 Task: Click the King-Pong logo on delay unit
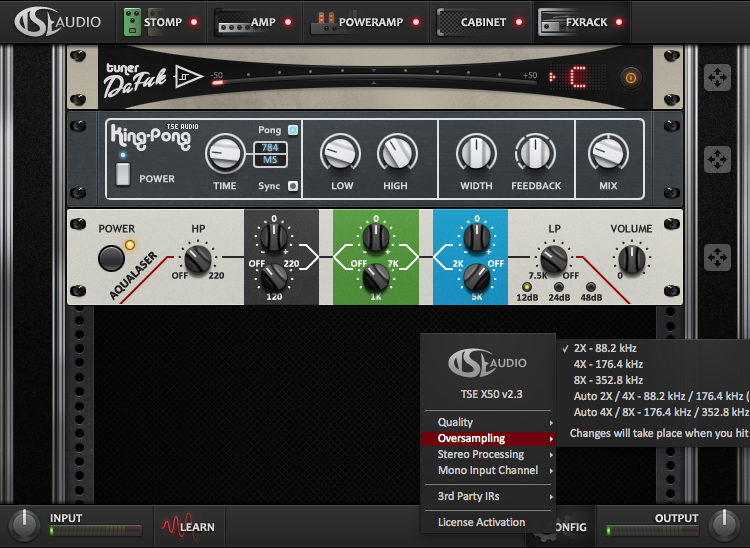coord(152,136)
